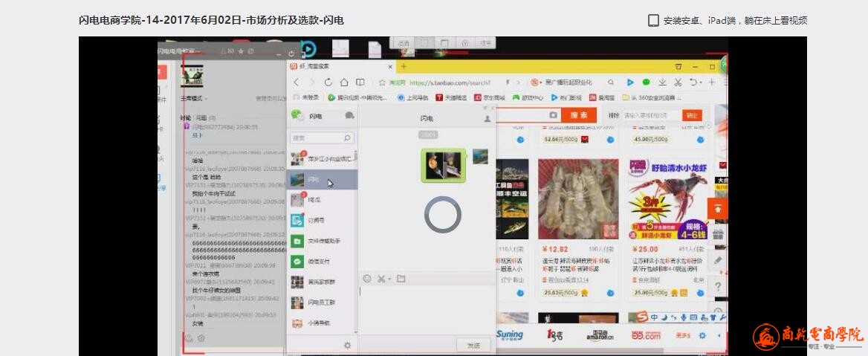Open the green WeChat browser extension
The image size is (868, 356).
click(646, 82)
